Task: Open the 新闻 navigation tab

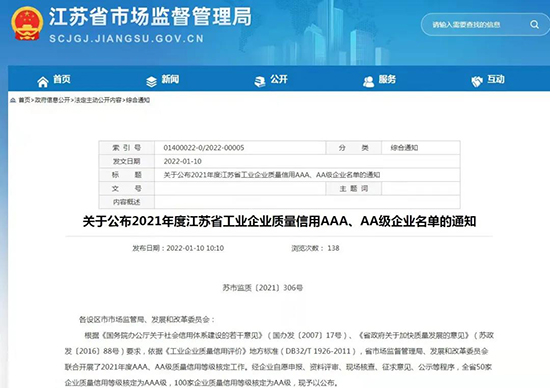Action: pos(162,80)
